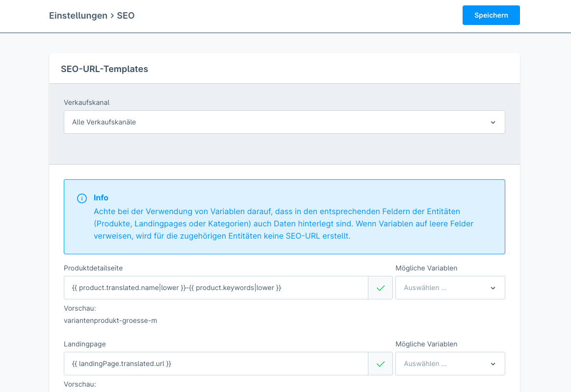Screen dimensions: 571x392
Task: Click the chevron arrow in Verkaufskanal dropdown
Action: (493, 122)
